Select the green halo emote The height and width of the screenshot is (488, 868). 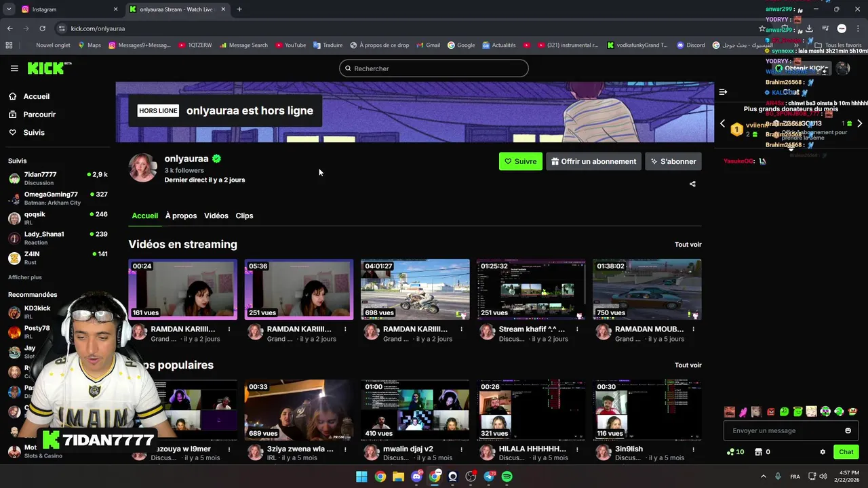798,411
